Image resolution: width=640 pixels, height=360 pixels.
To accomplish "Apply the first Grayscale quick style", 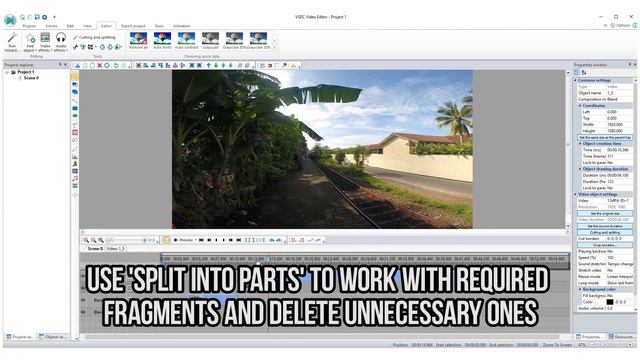I will (x=211, y=41).
